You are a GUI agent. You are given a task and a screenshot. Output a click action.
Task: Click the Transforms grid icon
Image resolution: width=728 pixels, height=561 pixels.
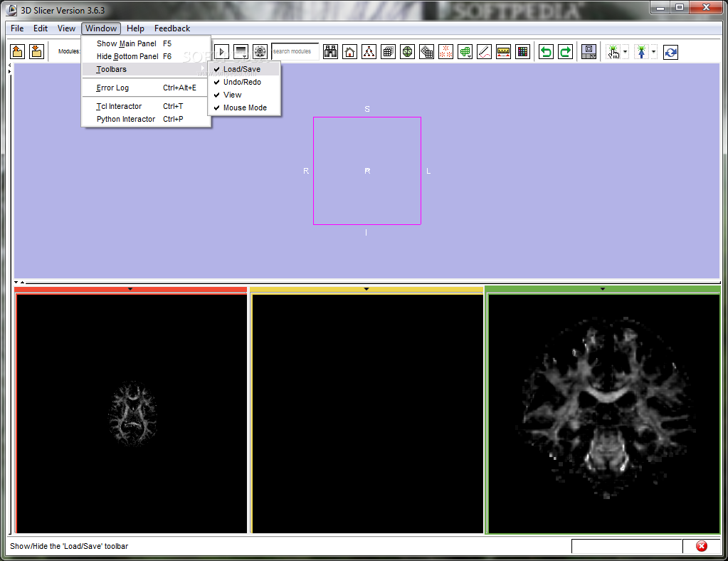tap(426, 51)
